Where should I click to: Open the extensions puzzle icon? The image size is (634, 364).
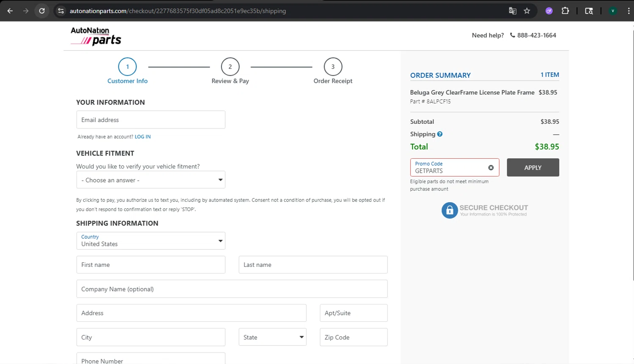pyautogui.click(x=565, y=11)
